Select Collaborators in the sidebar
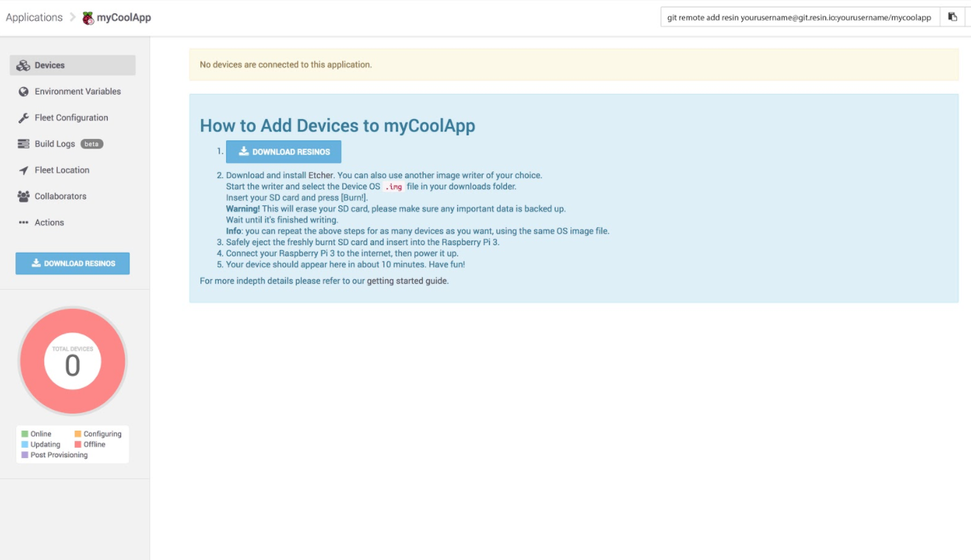971x560 pixels. coord(61,197)
